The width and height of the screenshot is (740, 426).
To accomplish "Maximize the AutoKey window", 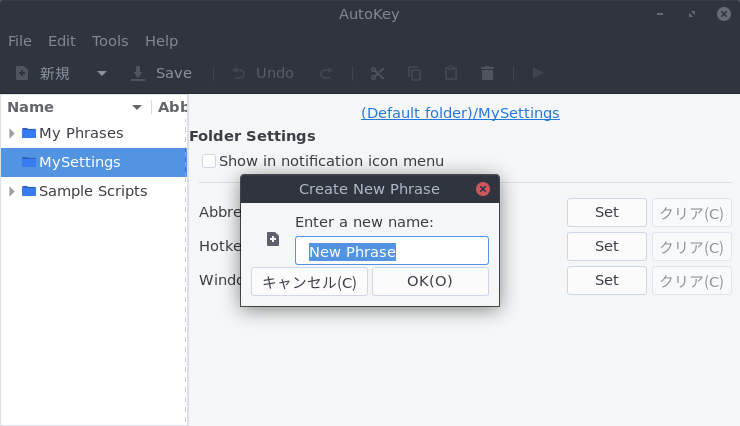I will (x=692, y=14).
